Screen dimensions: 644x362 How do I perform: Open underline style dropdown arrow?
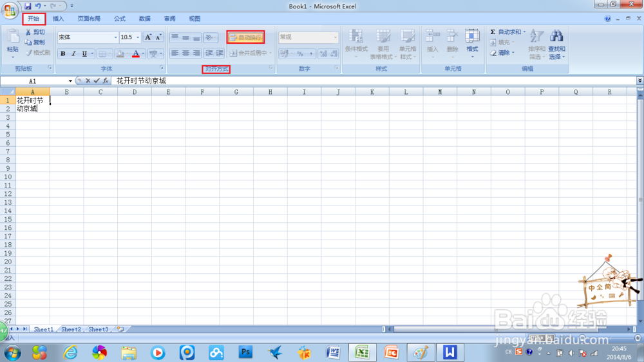tap(92, 53)
